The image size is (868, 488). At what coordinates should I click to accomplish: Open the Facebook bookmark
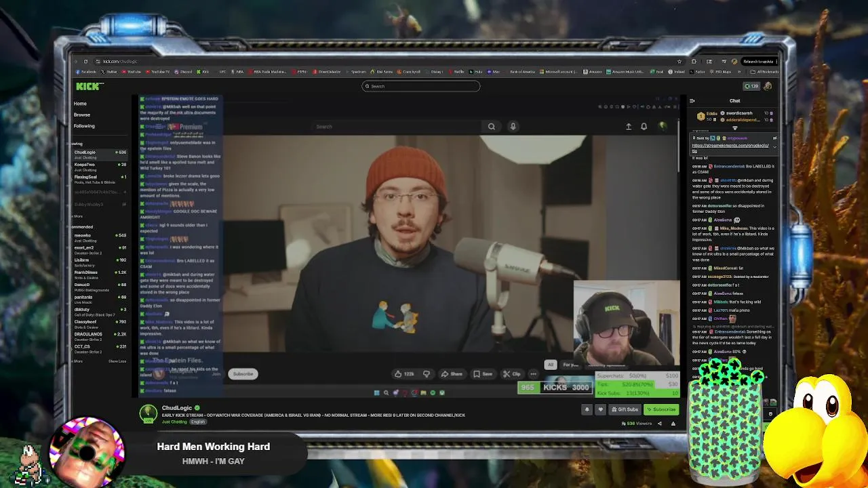(x=86, y=71)
